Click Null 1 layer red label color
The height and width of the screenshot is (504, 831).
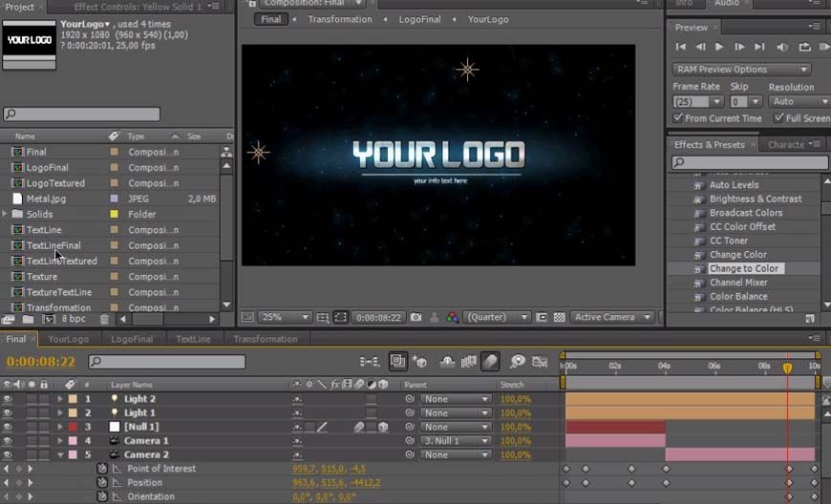coord(73,427)
